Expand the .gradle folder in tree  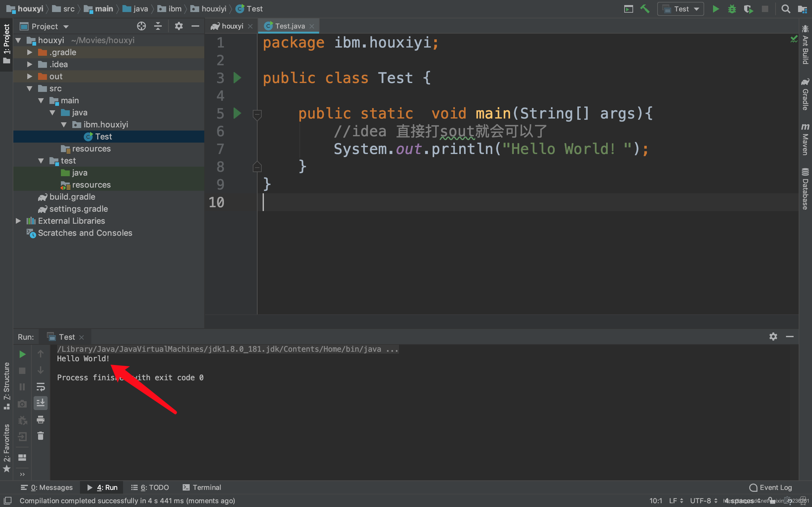pyautogui.click(x=29, y=52)
